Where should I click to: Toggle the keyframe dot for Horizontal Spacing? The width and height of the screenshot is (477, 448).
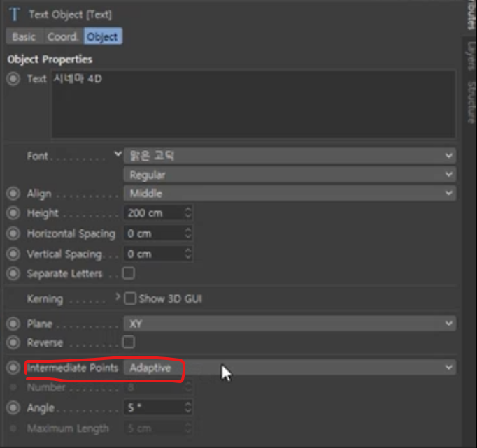(x=13, y=233)
